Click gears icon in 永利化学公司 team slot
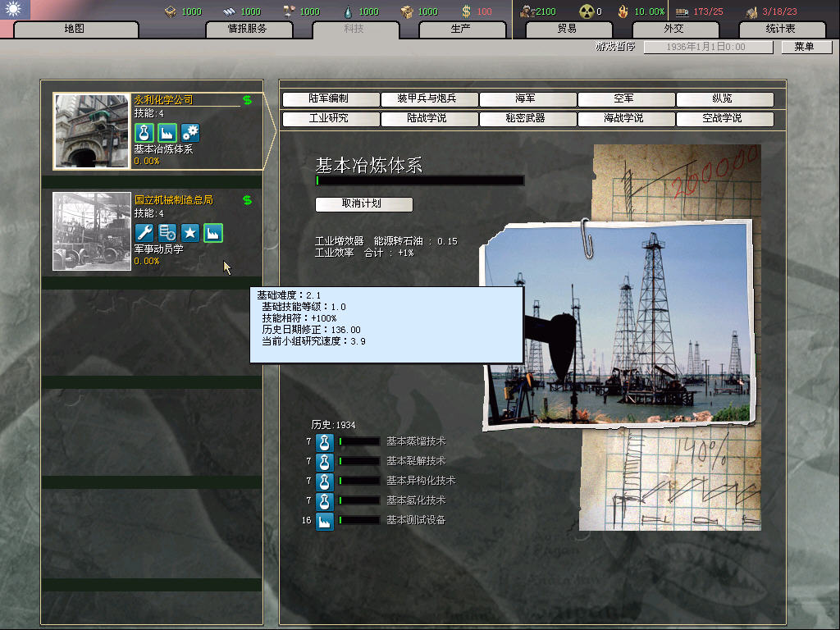The height and width of the screenshot is (630, 840). click(x=190, y=133)
